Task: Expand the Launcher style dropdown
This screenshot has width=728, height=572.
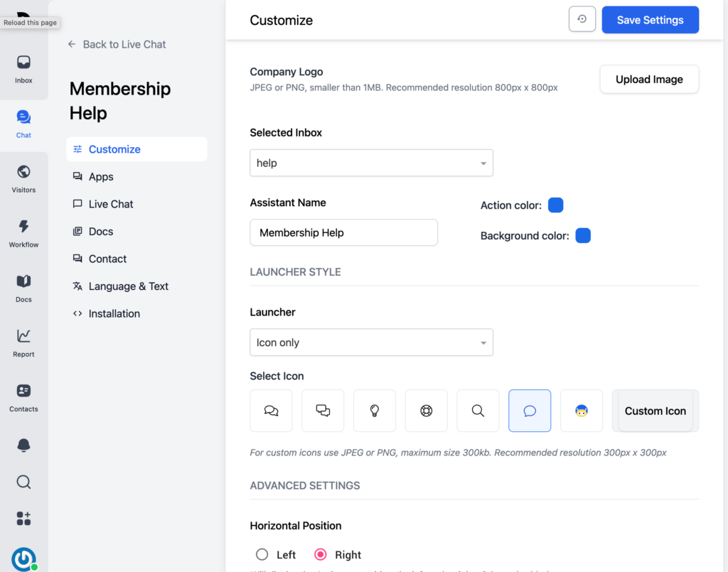Action: point(371,342)
